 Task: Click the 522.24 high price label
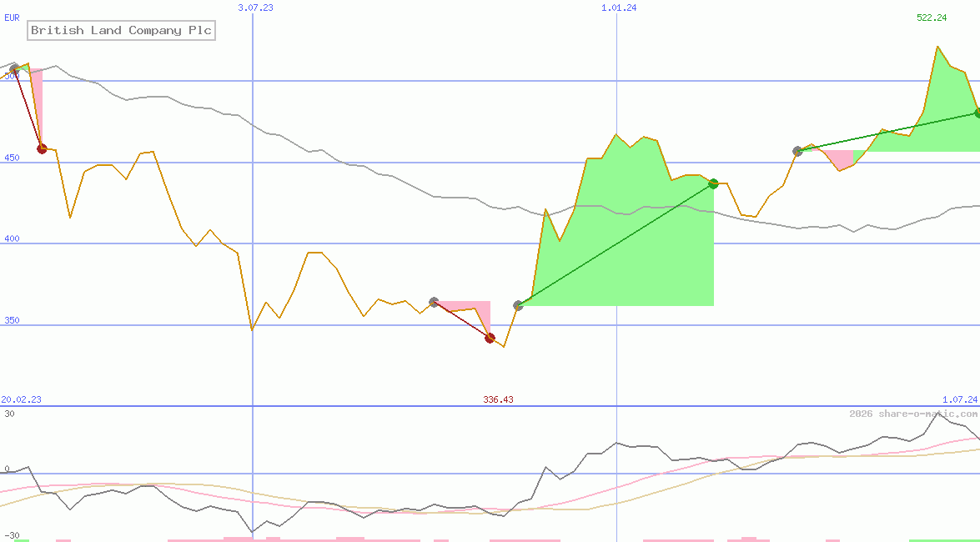(932, 18)
